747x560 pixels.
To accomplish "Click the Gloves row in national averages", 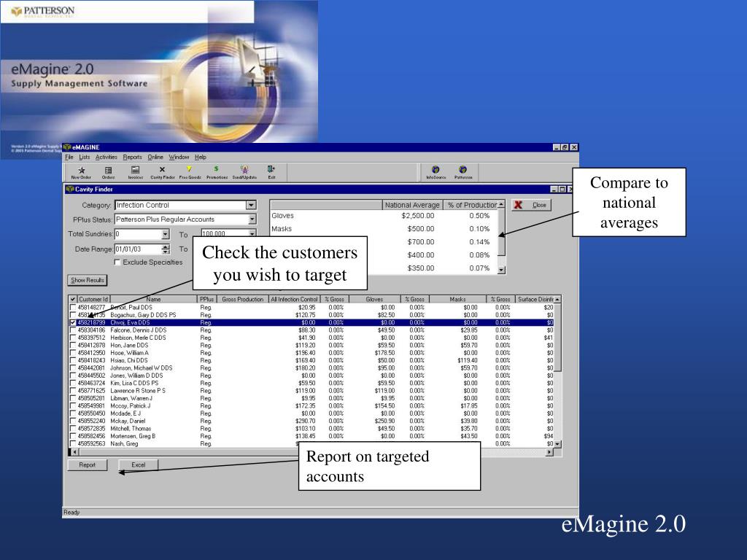I will [384, 216].
